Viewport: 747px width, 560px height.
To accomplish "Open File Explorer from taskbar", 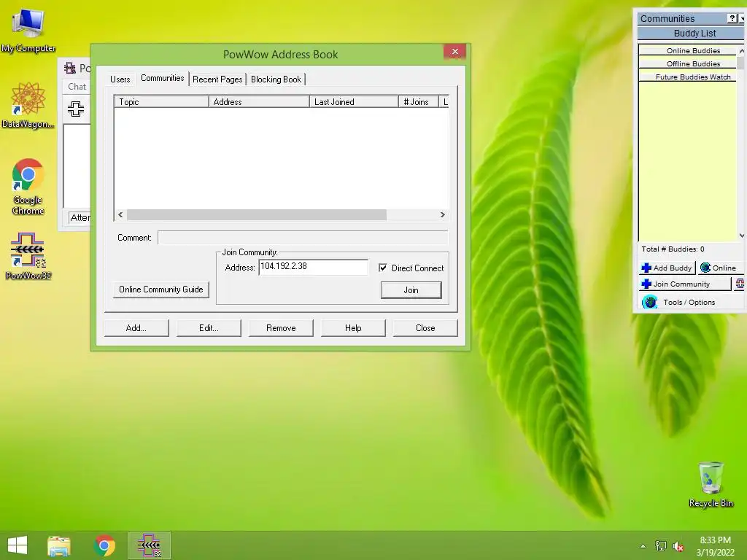I will click(59, 545).
